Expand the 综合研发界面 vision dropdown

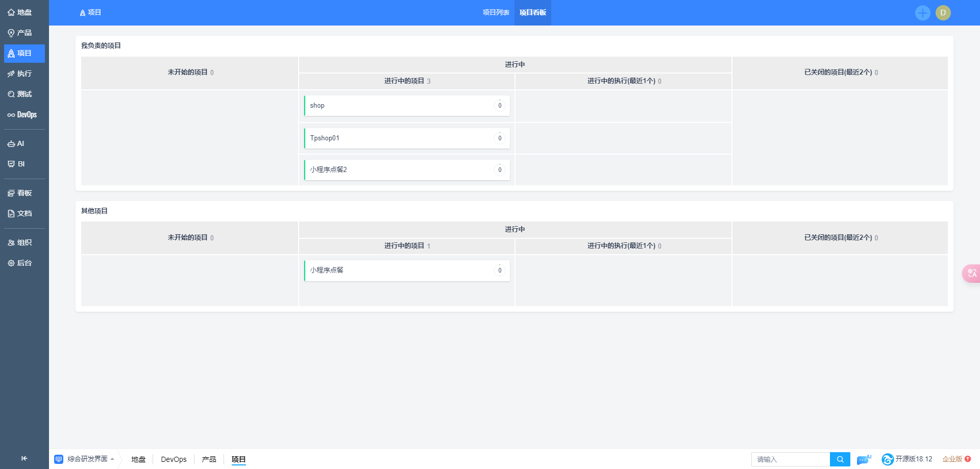click(x=90, y=459)
